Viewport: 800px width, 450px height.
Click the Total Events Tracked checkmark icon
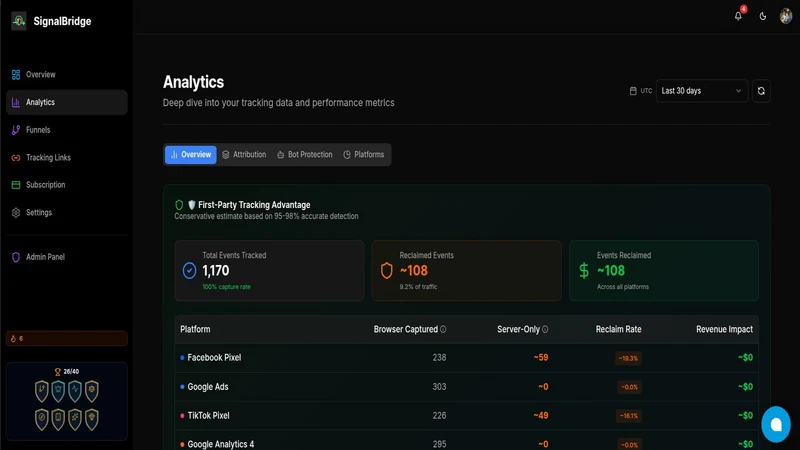click(189, 270)
